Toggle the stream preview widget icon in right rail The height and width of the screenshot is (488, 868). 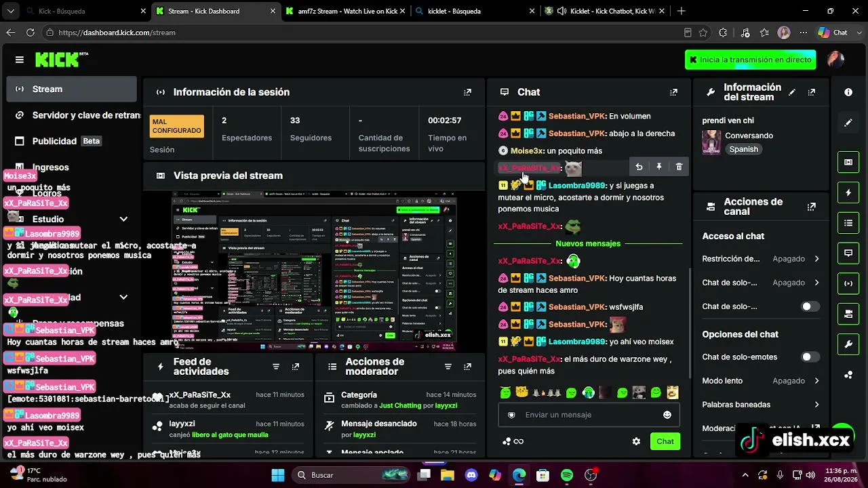pos(848,162)
